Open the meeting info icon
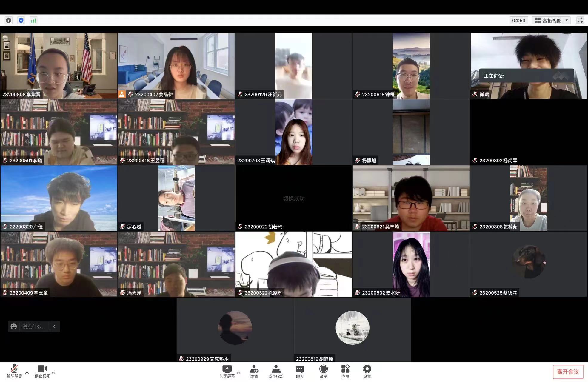The height and width of the screenshot is (382, 588). coord(9,20)
